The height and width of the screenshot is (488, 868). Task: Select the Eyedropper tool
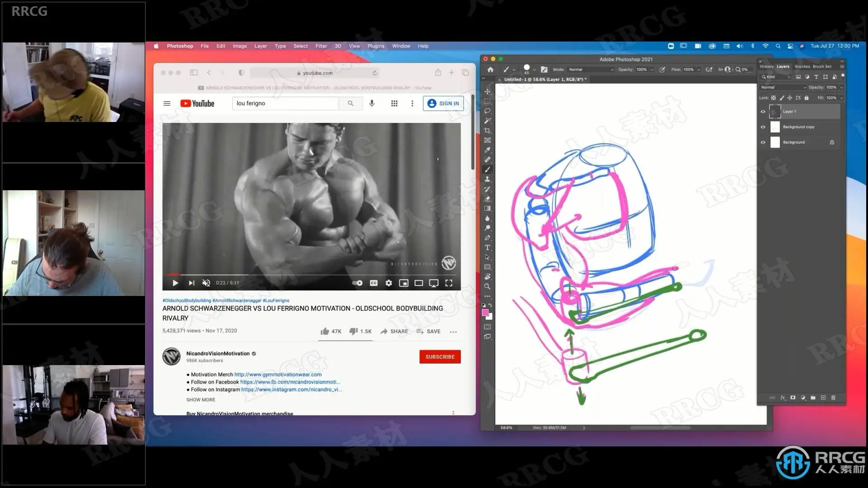(487, 150)
